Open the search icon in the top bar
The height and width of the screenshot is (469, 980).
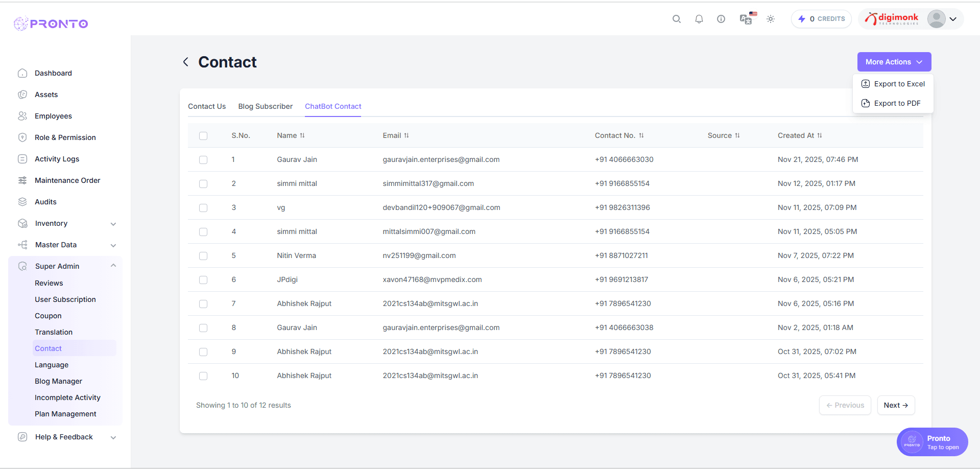click(x=677, y=19)
